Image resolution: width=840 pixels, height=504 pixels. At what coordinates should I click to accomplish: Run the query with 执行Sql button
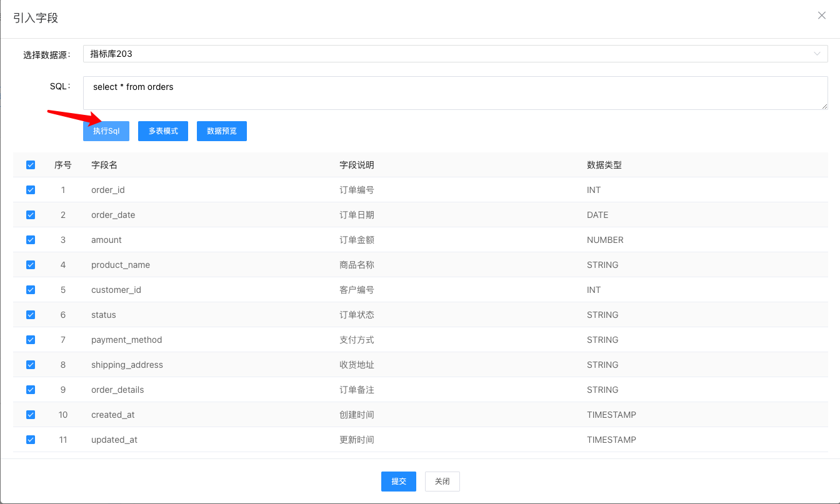106,131
